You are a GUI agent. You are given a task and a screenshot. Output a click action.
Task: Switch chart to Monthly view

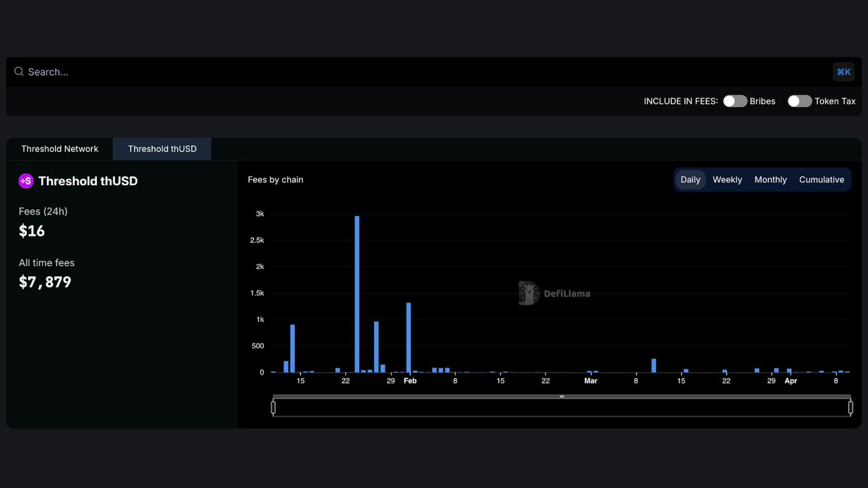(770, 180)
